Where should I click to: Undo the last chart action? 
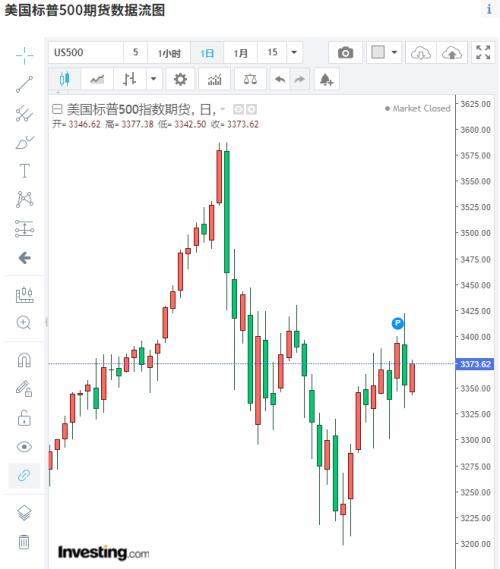pos(280,79)
